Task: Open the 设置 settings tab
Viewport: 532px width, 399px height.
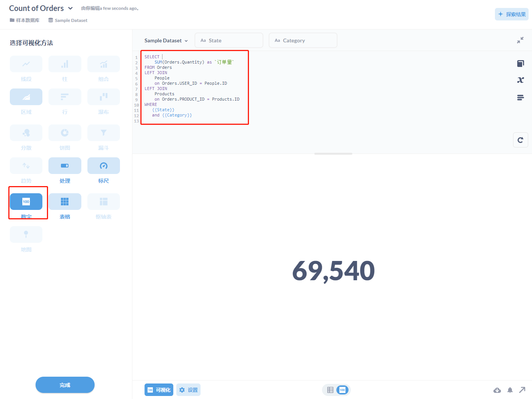Action: click(188, 390)
